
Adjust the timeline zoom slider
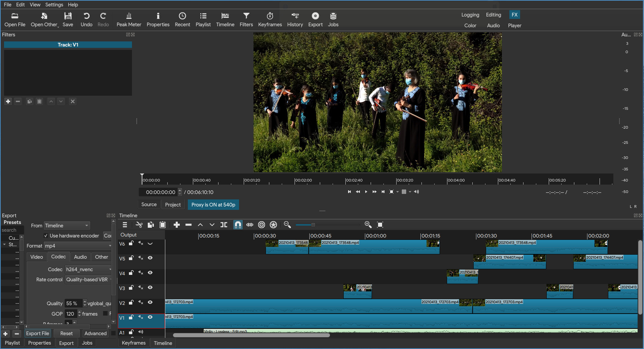313,225
